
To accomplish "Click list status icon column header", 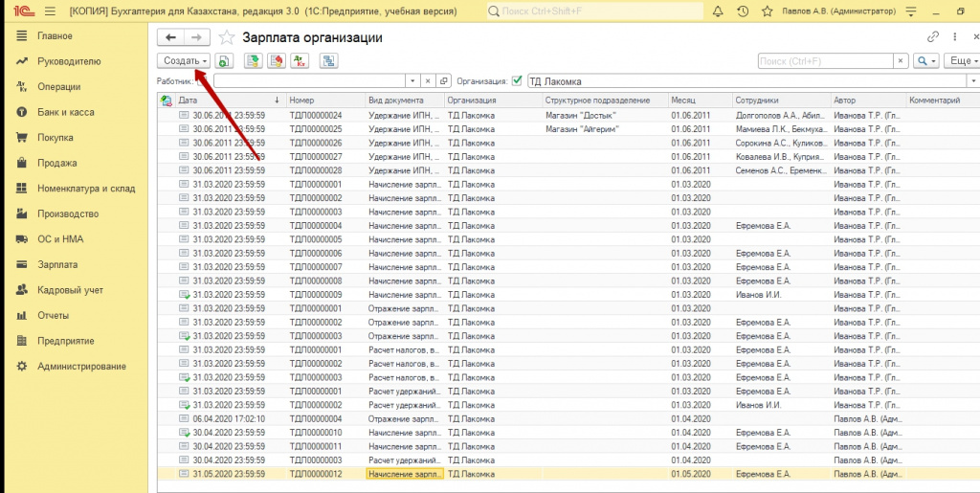I will tap(166, 100).
